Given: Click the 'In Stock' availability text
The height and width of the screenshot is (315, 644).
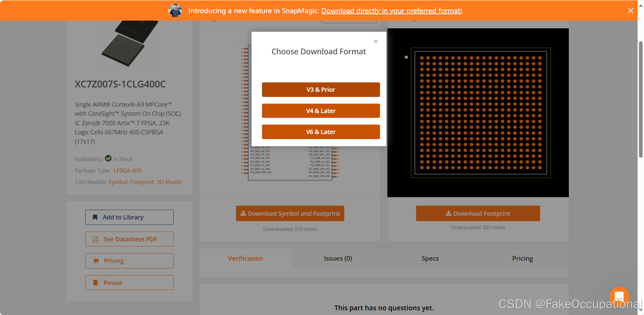Looking at the screenshot, I should tap(123, 159).
